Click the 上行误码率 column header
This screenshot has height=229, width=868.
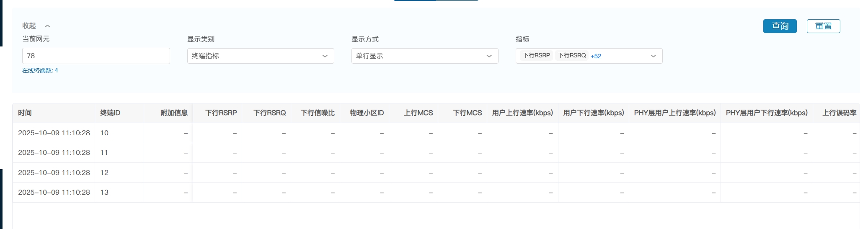coord(839,113)
